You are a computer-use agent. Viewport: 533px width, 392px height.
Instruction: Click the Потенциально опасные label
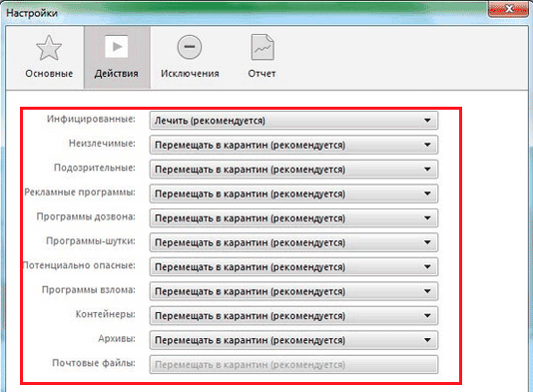(x=79, y=265)
